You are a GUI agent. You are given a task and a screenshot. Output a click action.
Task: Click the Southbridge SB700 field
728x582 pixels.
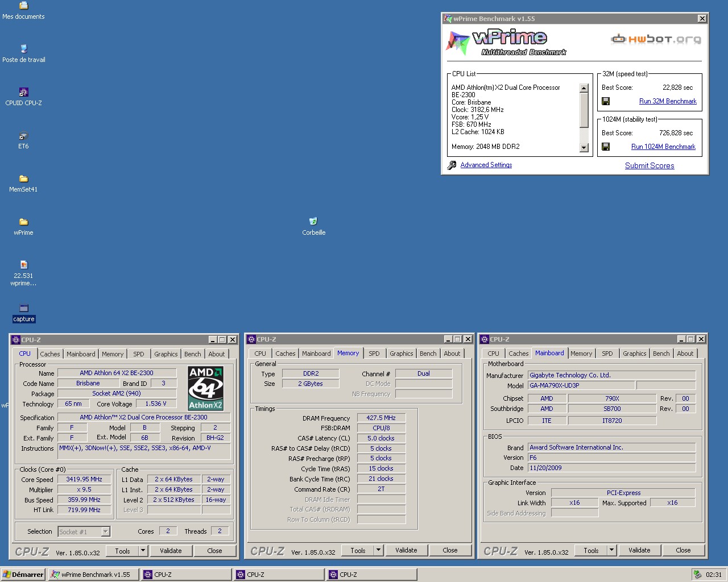pos(612,409)
